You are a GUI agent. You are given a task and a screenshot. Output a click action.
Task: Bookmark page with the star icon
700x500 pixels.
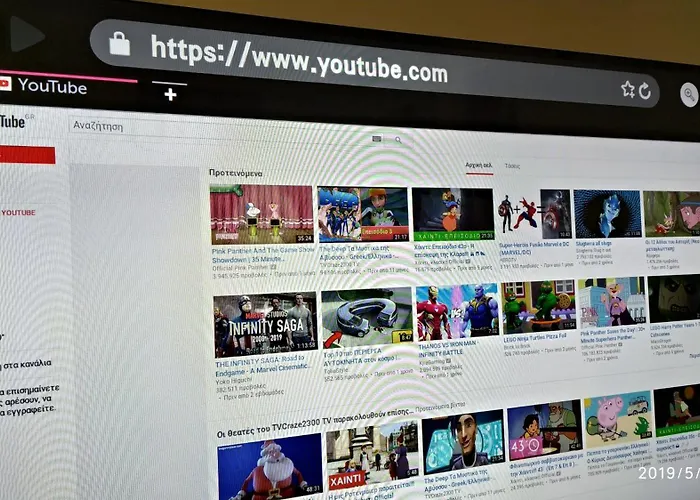[x=628, y=89]
